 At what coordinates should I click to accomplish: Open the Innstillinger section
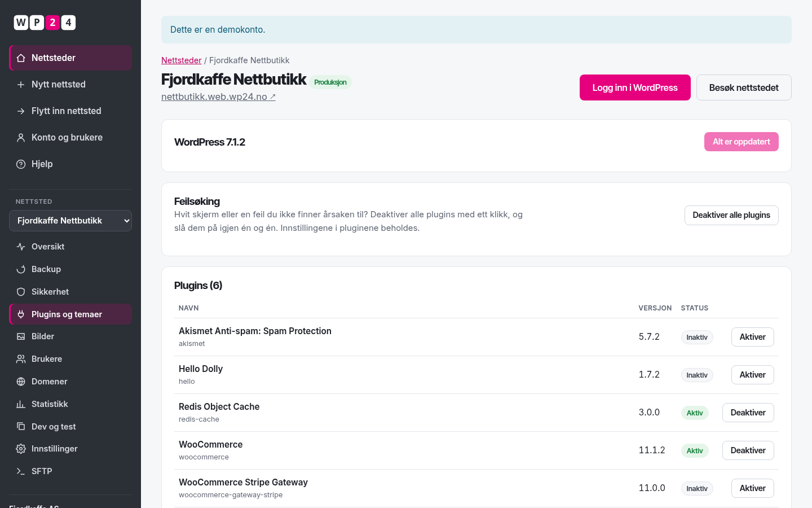(x=70, y=449)
